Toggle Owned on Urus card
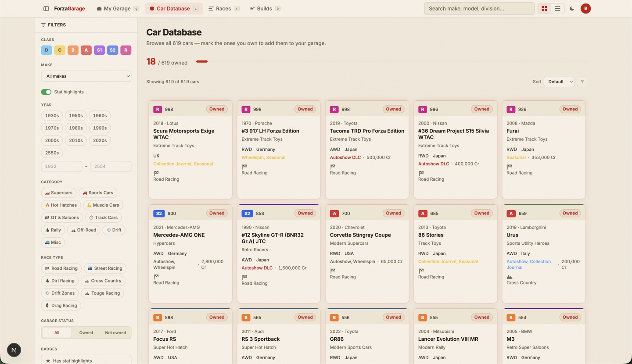This screenshot has width=632, height=364. (570, 214)
